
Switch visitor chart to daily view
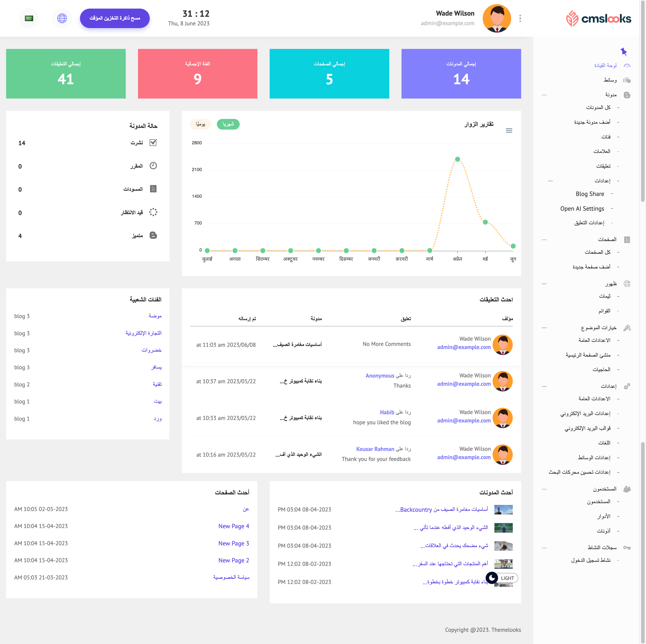click(x=200, y=124)
